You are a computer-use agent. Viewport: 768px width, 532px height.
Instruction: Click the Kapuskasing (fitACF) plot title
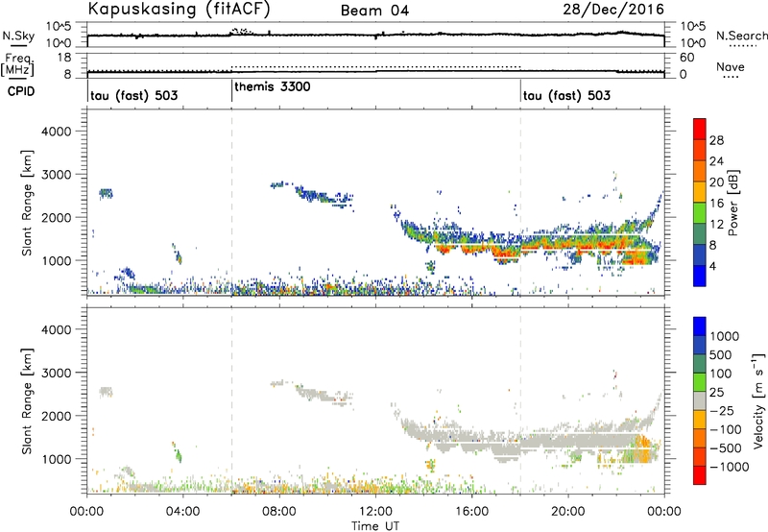(x=179, y=10)
